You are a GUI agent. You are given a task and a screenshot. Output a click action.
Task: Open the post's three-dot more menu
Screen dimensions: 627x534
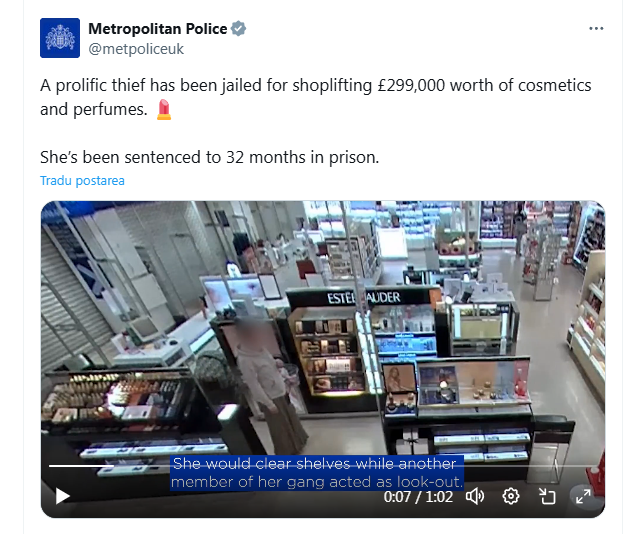click(596, 28)
